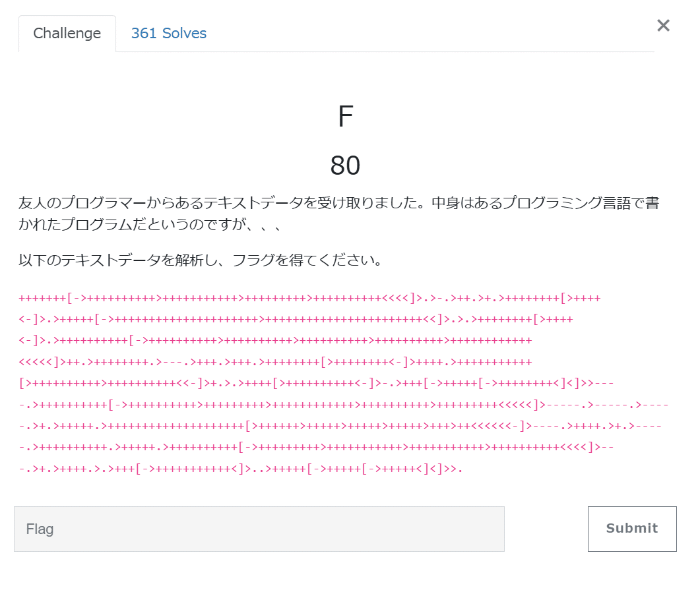The width and height of the screenshot is (700, 592).
Task: Click inside the Flag input field
Action: (259, 528)
